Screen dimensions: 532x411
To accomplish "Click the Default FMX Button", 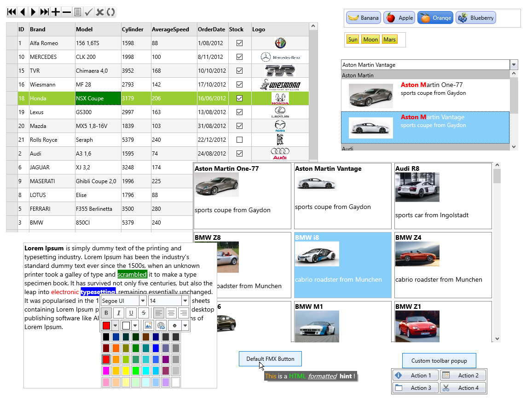I will 270,359.
